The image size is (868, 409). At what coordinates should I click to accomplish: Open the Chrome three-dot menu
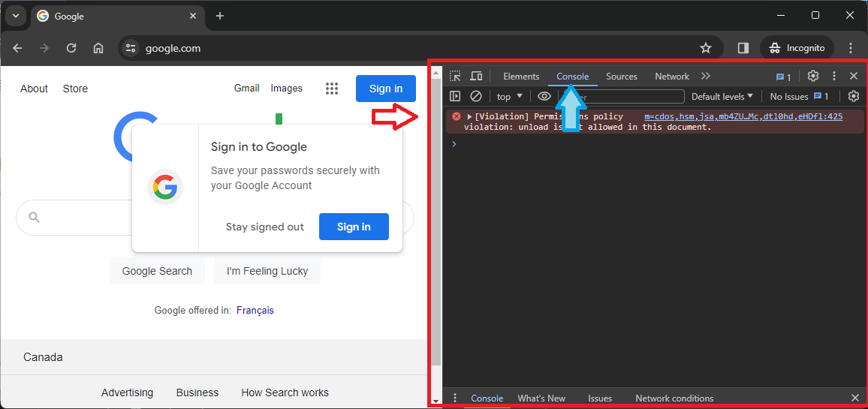[851, 48]
